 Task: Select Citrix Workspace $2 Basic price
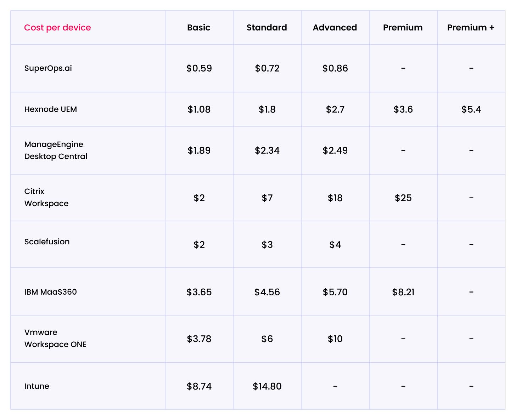(x=199, y=198)
